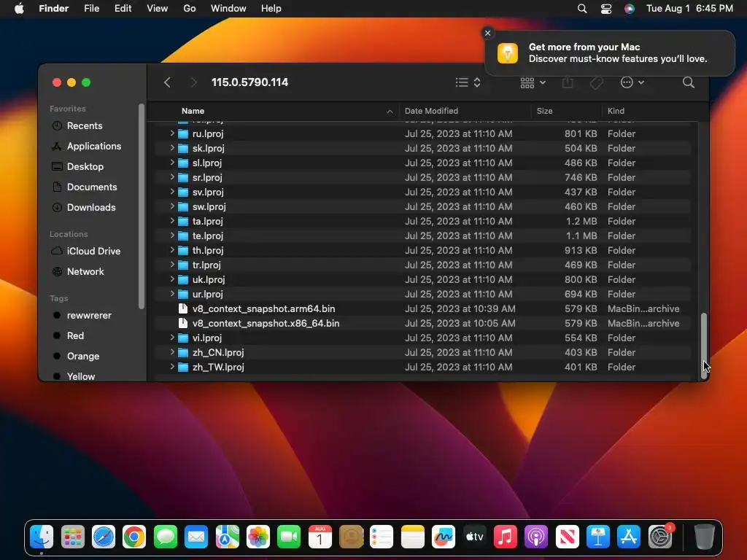Open the Go menu
747x560 pixels.
190,9
